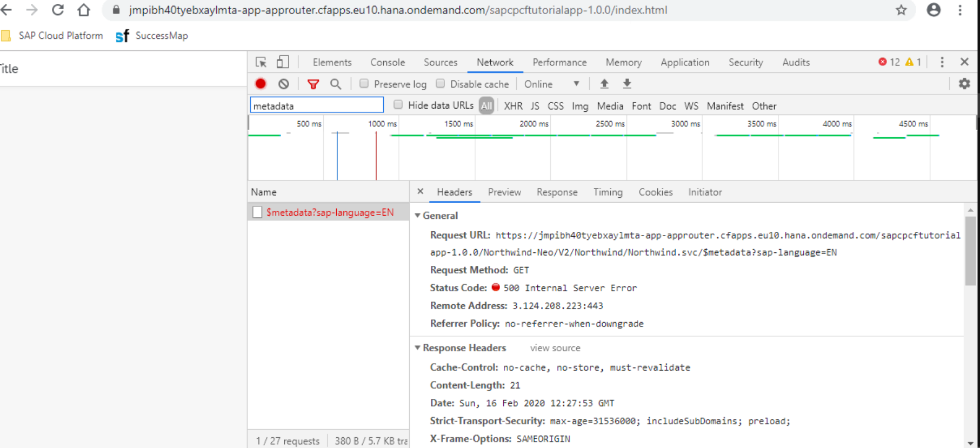980x448 pixels.
Task: Clear the network log
Action: 284,84
